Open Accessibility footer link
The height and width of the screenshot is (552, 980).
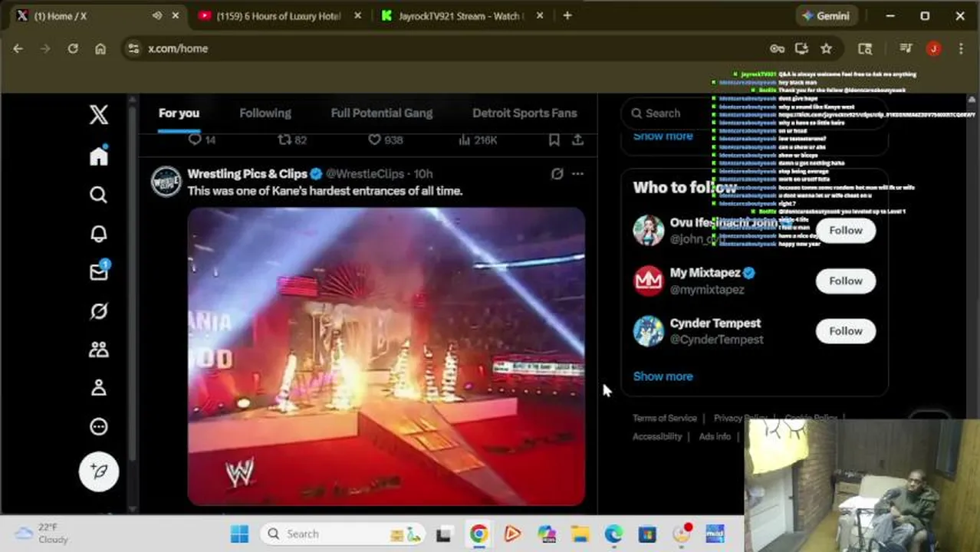(657, 436)
